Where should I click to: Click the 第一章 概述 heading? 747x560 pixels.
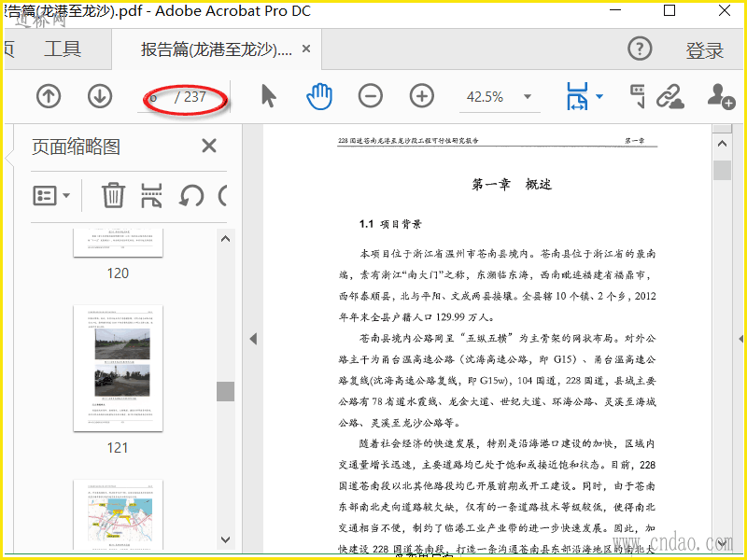click(x=512, y=184)
